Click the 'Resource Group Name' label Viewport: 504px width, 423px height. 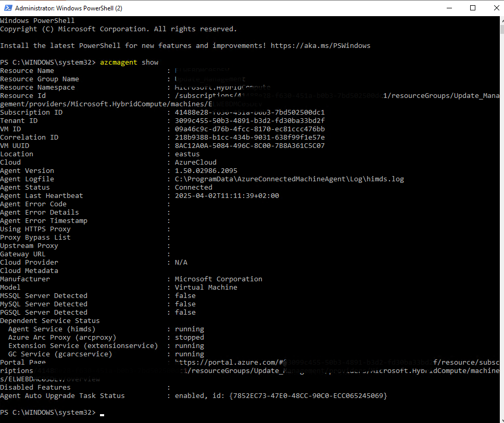coord(40,79)
